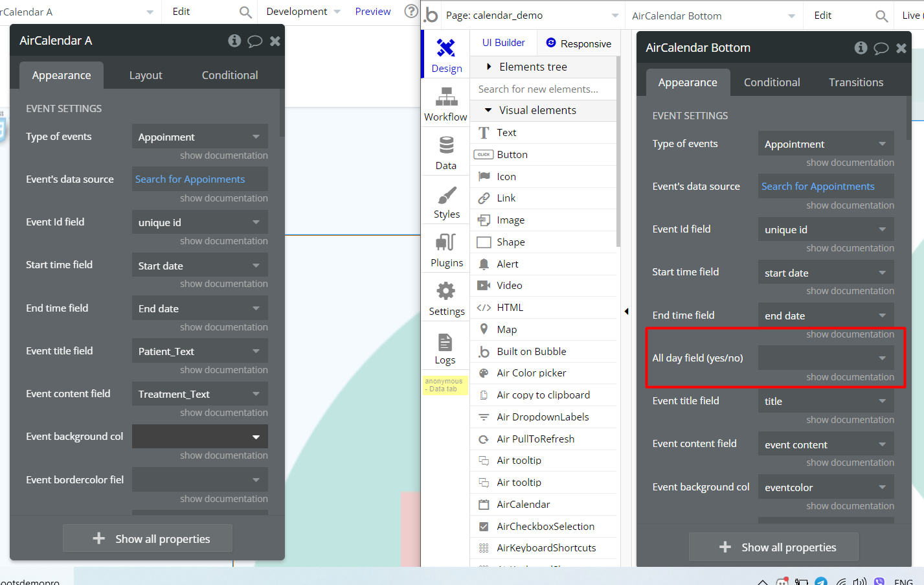Image resolution: width=924 pixels, height=585 pixels.
Task: Select the Air PullToRefresh element
Action: [543, 439]
